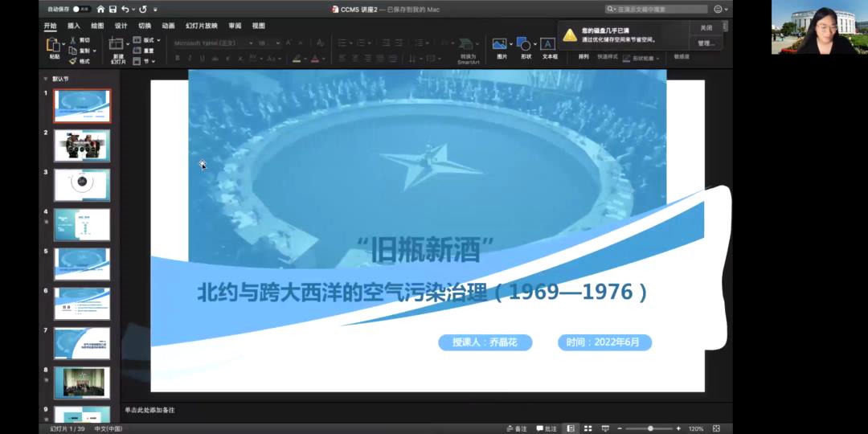Toggle the Comments (批注) pane button

point(546,428)
